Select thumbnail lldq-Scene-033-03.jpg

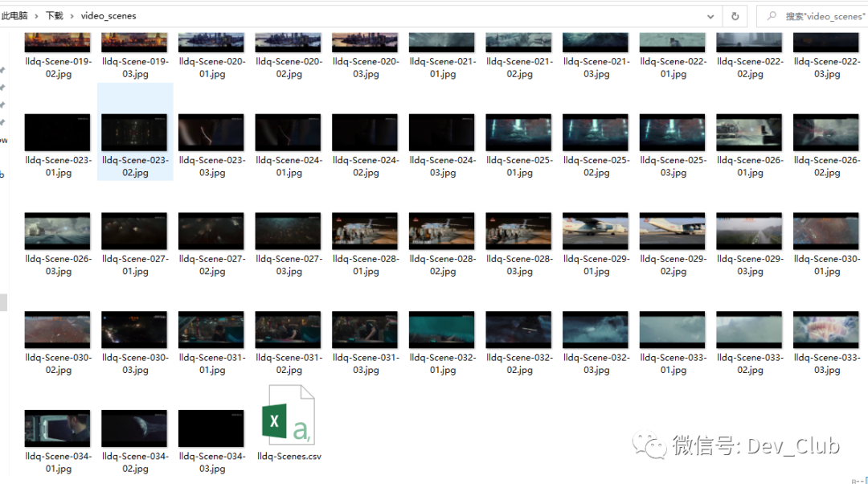point(826,330)
